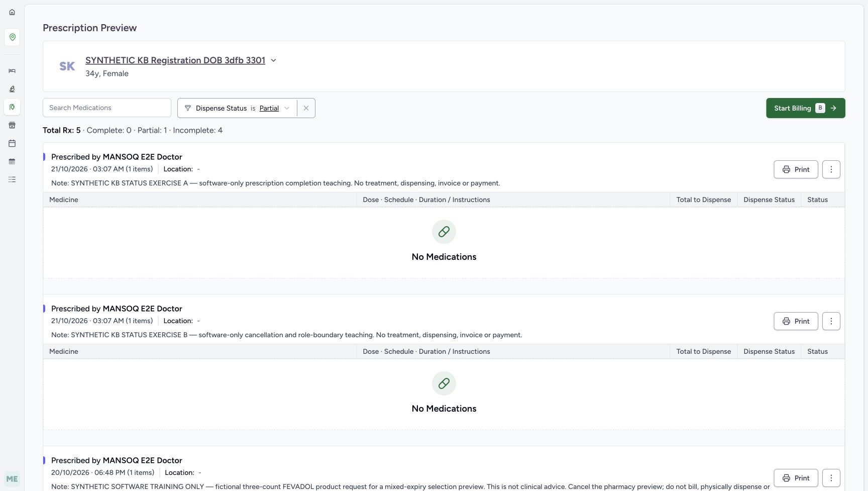Open more options for FEVADOL prescription
Screen dimensions: 868x491
[x=831, y=478]
